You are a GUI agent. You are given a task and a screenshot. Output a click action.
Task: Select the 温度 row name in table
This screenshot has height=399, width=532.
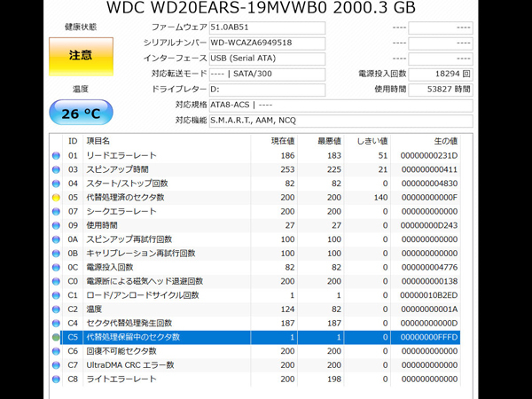tap(94, 309)
